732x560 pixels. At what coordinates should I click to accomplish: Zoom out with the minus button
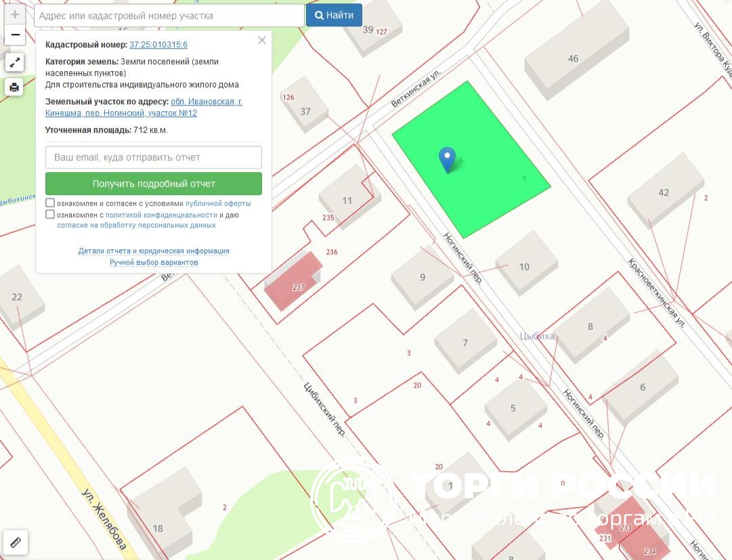(15, 35)
